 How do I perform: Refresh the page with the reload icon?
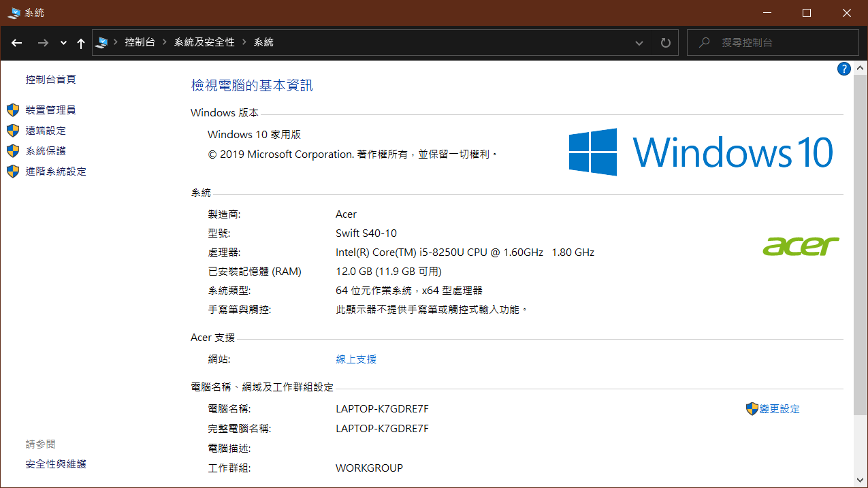click(x=666, y=43)
